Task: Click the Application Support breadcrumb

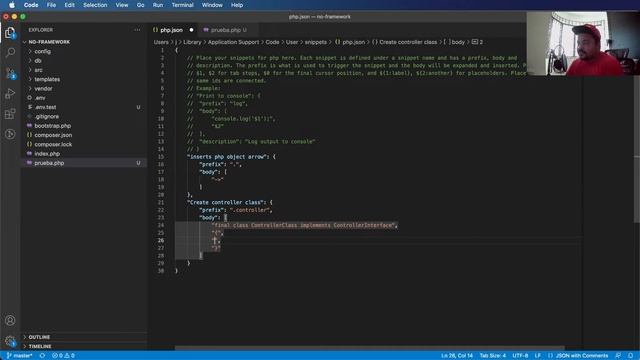Action: (x=233, y=42)
